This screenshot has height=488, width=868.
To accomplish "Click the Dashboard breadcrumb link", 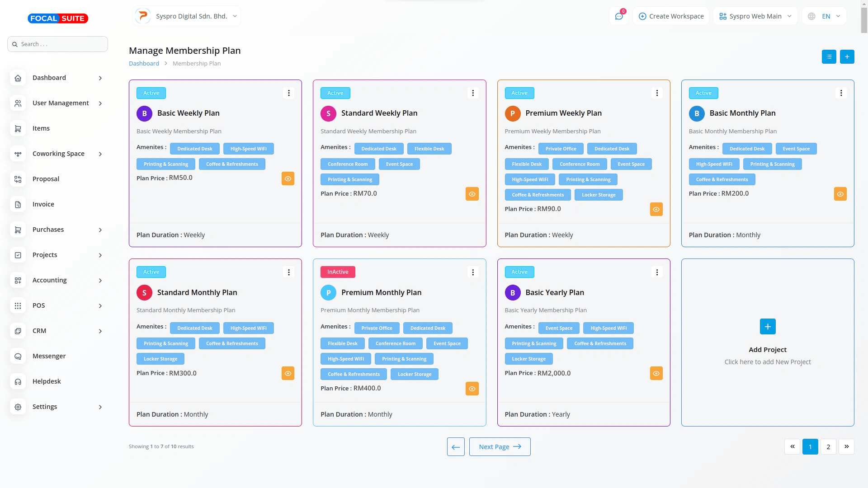I will [144, 63].
